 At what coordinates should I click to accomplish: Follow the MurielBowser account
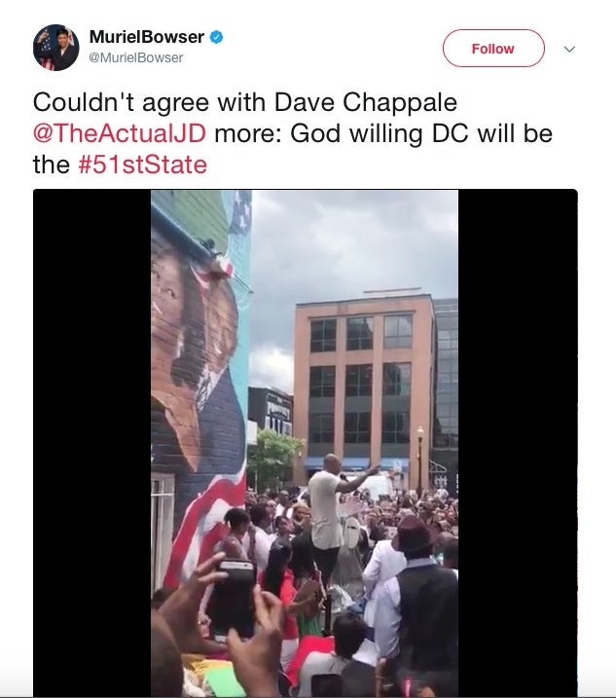click(x=493, y=49)
